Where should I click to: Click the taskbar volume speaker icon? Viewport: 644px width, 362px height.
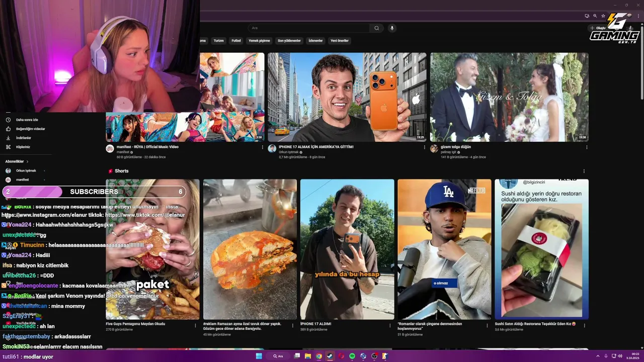[x=620, y=356]
